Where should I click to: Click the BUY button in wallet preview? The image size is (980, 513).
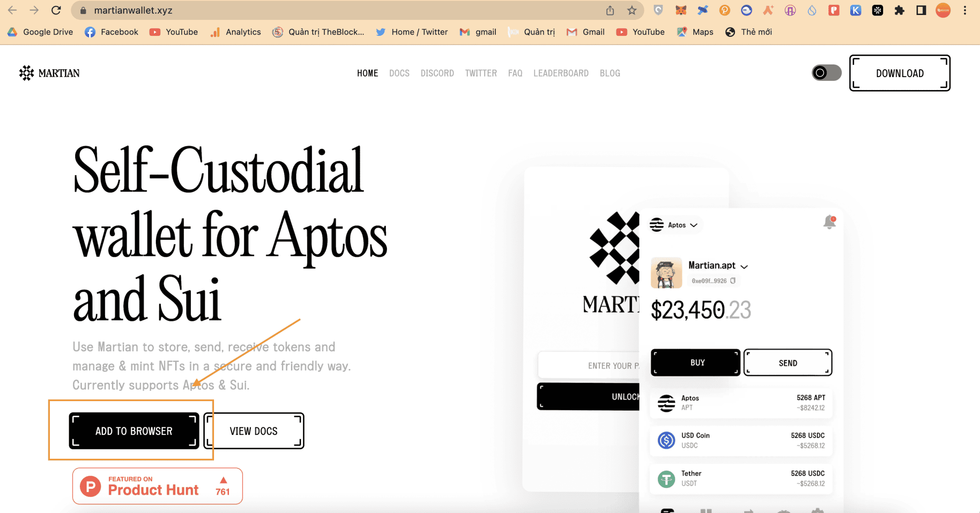[x=696, y=362]
